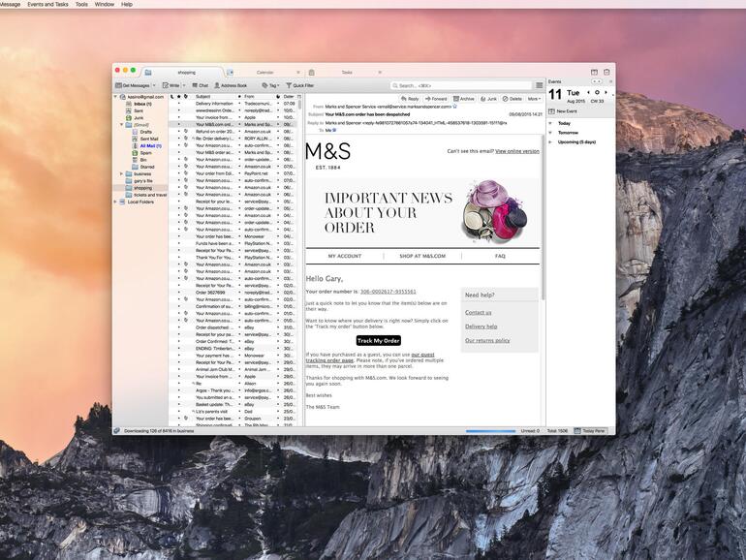Sort messages by starred column header
Image resolution: width=746 pixels, height=560 pixels.
[x=179, y=97]
